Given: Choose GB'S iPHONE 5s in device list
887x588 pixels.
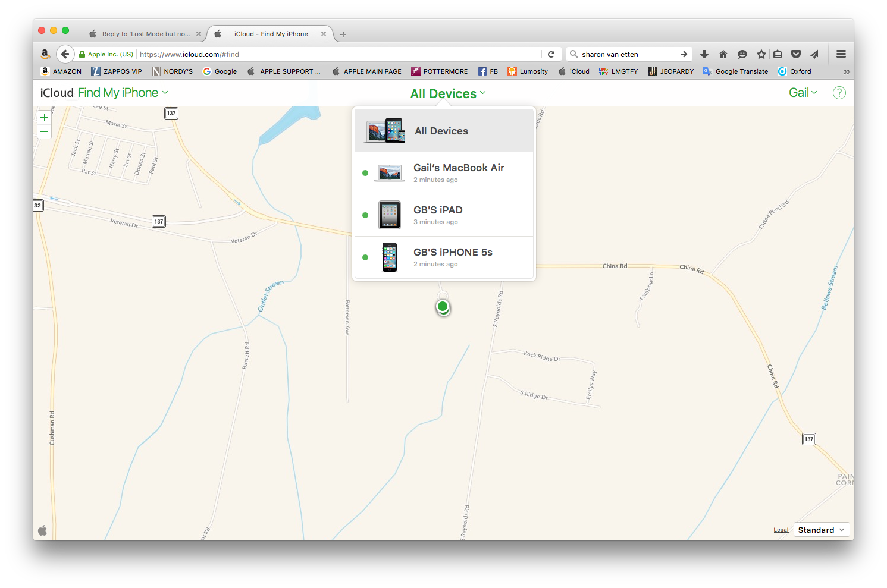Looking at the screenshot, I should coord(444,257).
